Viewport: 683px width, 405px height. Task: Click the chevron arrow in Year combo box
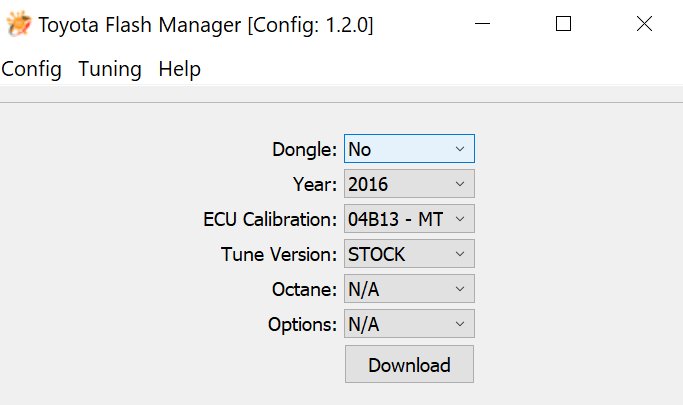(460, 184)
